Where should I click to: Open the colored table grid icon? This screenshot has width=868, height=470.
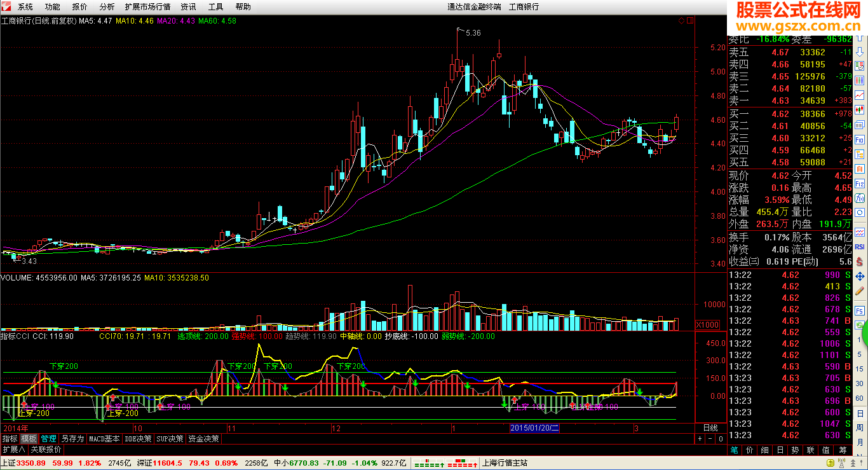click(859, 79)
